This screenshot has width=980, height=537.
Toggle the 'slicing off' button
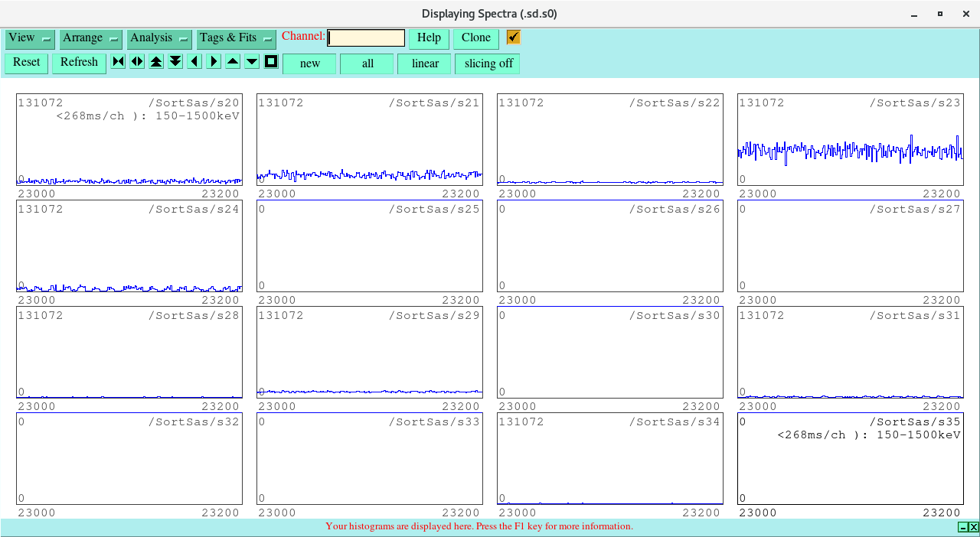[488, 63]
